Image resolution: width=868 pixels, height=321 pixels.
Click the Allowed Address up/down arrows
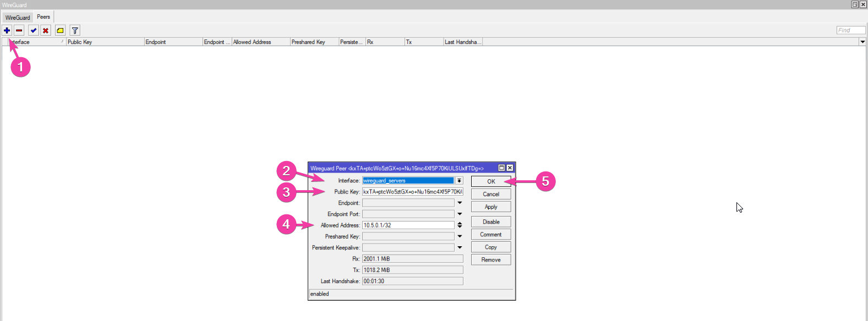pos(460,225)
